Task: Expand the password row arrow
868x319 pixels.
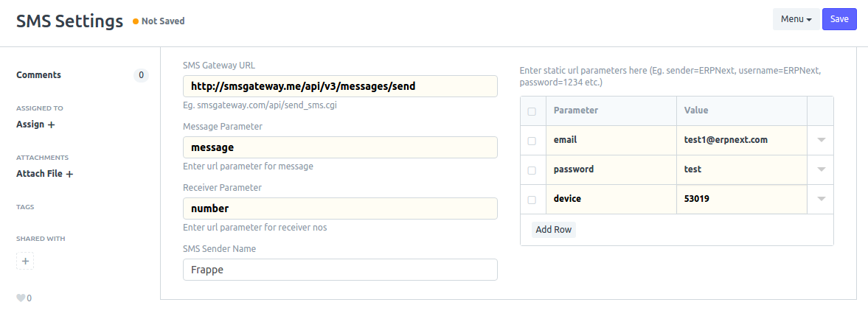Action: [x=821, y=169]
